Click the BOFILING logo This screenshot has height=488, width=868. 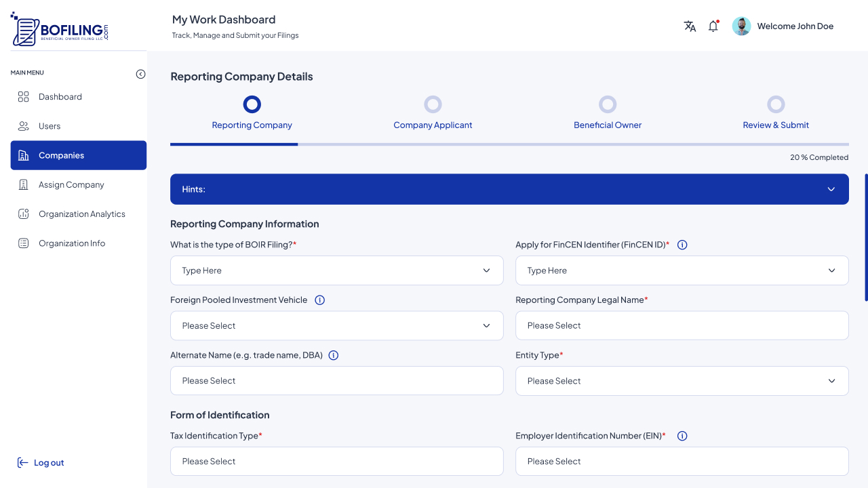tap(60, 30)
